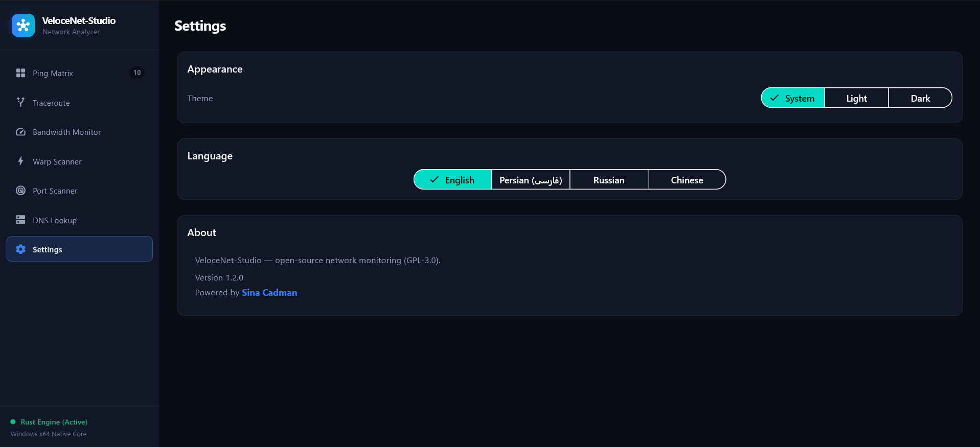Click the Ping Matrix count badge 10

coord(137,73)
